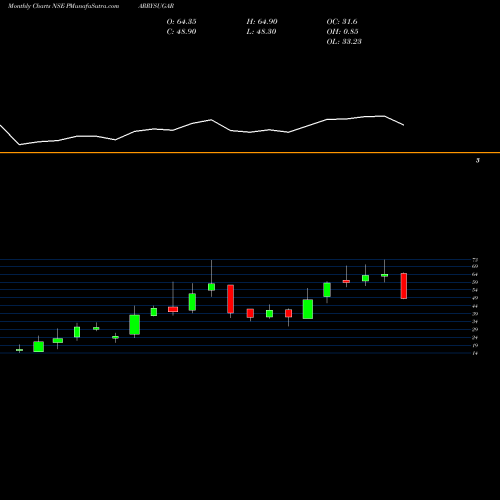Screen dimensions: 500x500
Task: Click the 44 price axis label
Action: 475,306
